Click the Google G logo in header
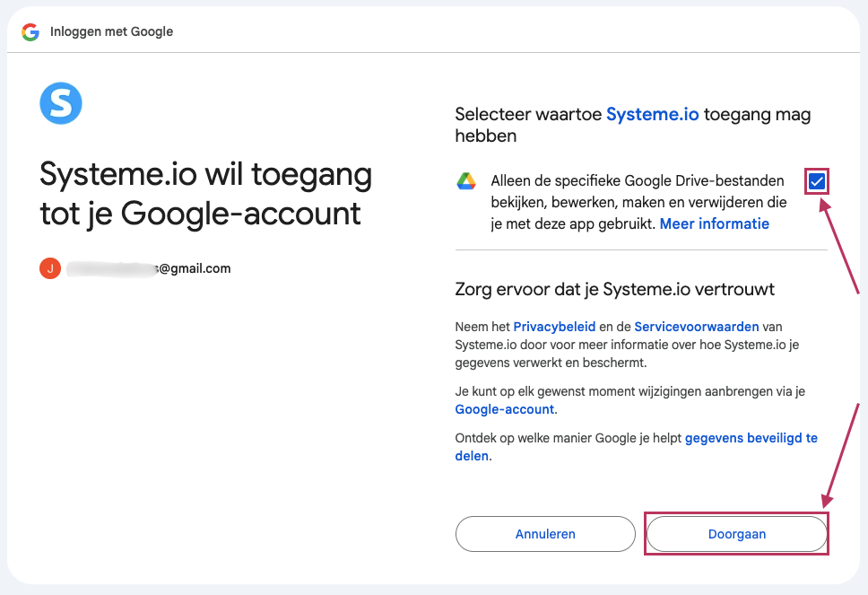Viewport: 868px width, 595px height. coord(30,31)
